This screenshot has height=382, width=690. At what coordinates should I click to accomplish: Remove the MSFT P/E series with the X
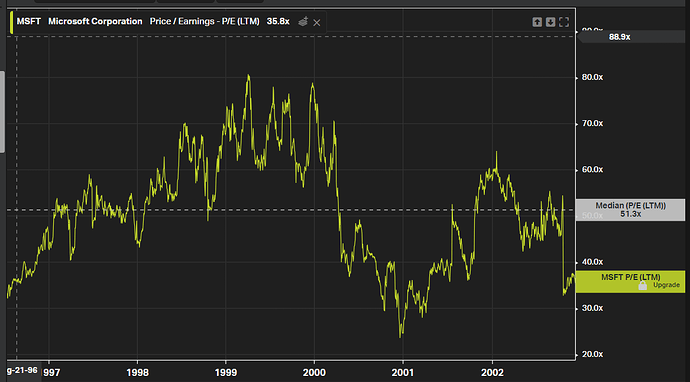point(316,22)
